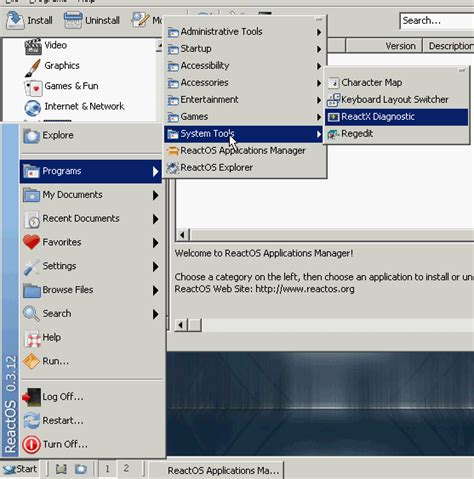The width and height of the screenshot is (474, 479).
Task: Select the Graphics paintbrush category
Action: 33,67
